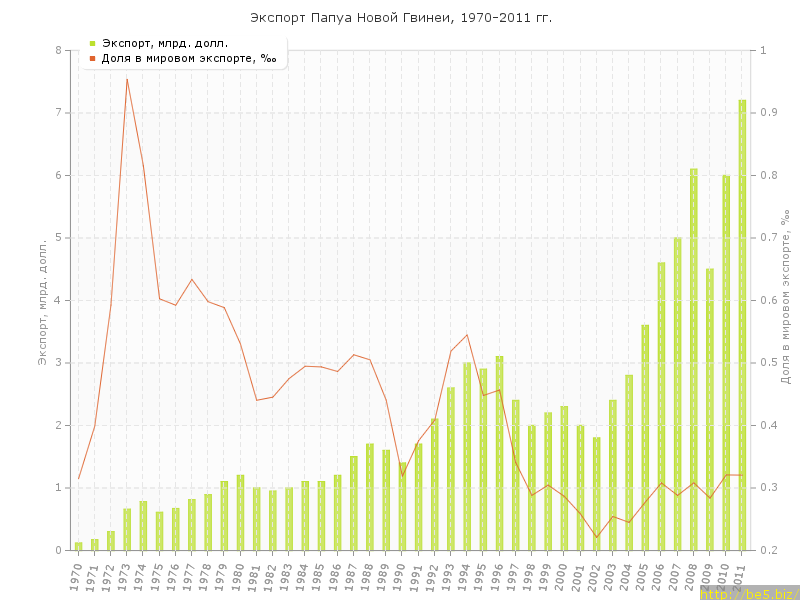Image resolution: width=800 pixels, height=600 pixels.
Task: Click the orange line low point at 2002
Action: (x=597, y=538)
